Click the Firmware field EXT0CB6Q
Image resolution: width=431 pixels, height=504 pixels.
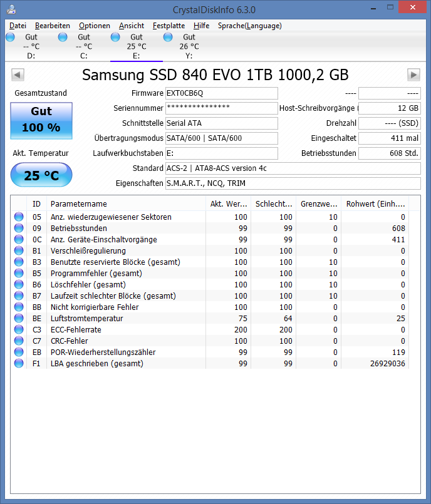222,93
